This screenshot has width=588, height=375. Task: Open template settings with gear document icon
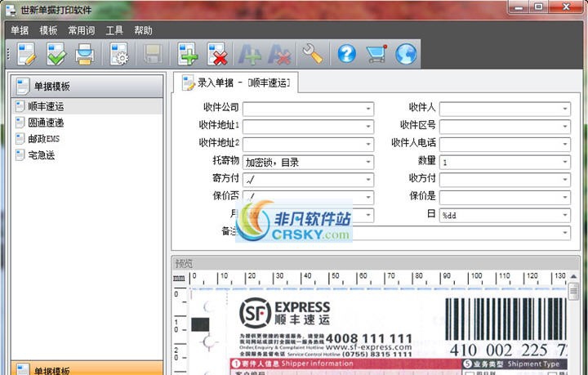click(119, 54)
